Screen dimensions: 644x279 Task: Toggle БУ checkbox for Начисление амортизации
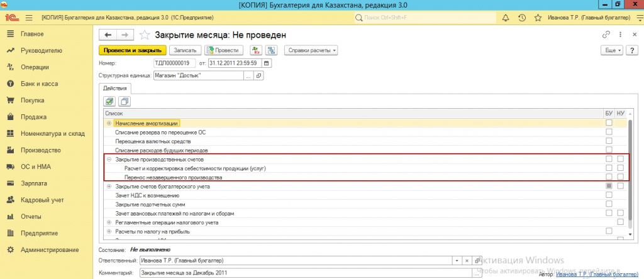(609, 123)
